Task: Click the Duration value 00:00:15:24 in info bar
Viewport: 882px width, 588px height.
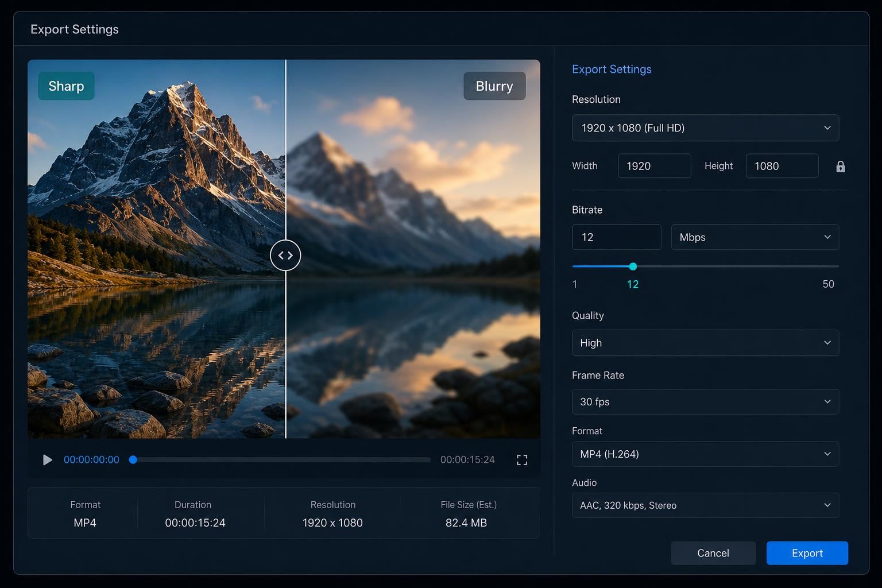Action: 195,523
